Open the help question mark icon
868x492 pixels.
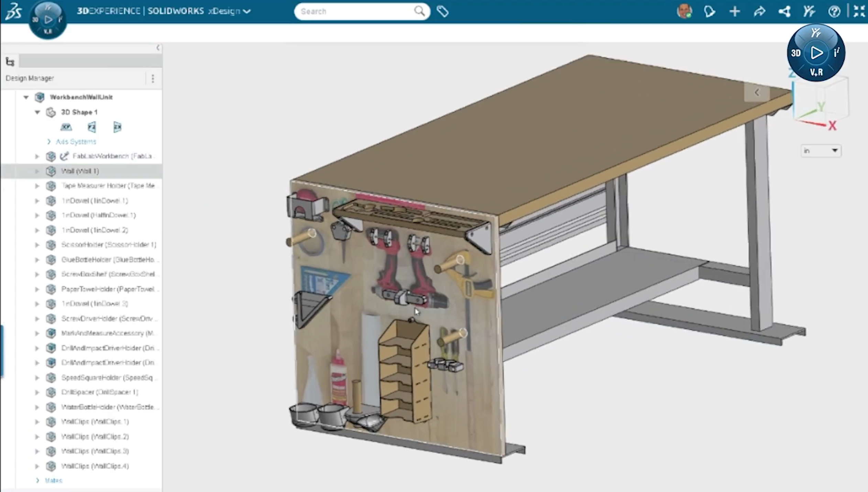(x=834, y=11)
